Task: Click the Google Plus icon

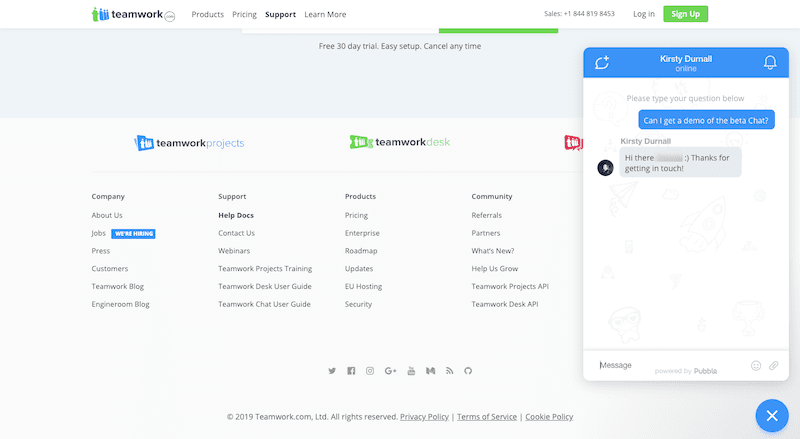Action: point(390,371)
